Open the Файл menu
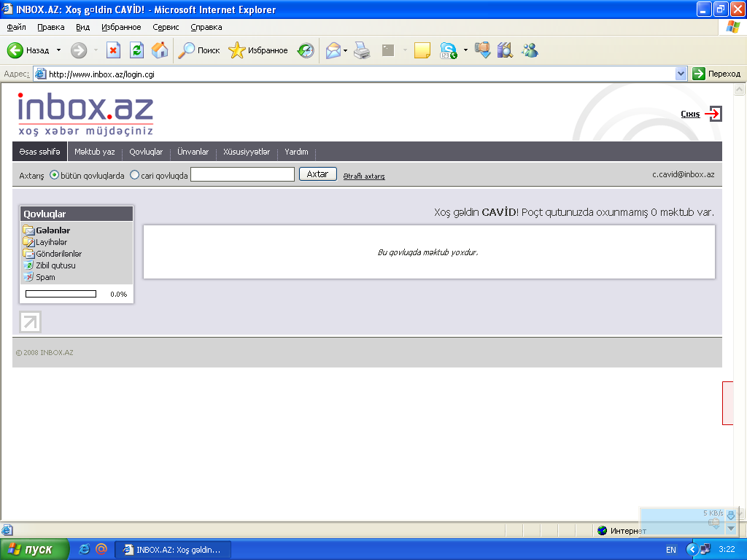 click(16, 27)
